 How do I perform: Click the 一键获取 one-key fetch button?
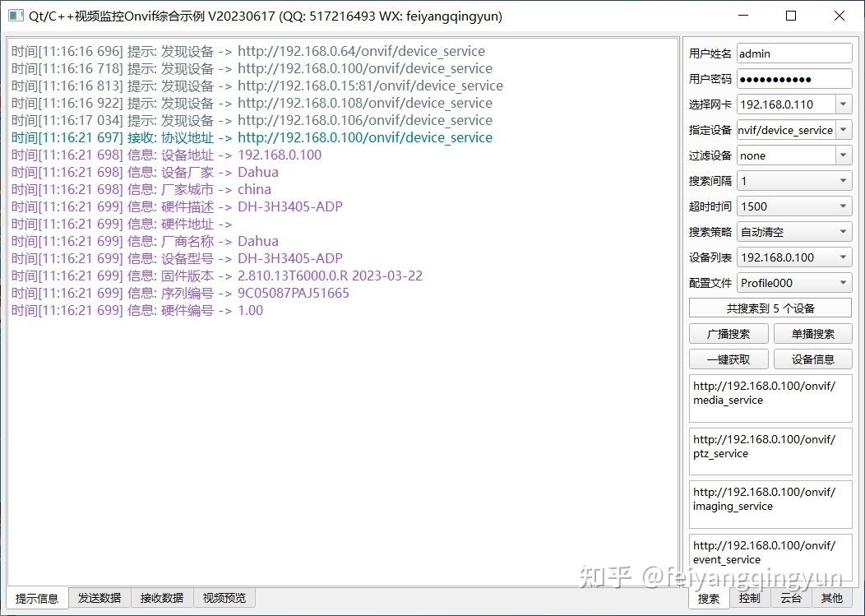point(728,359)
